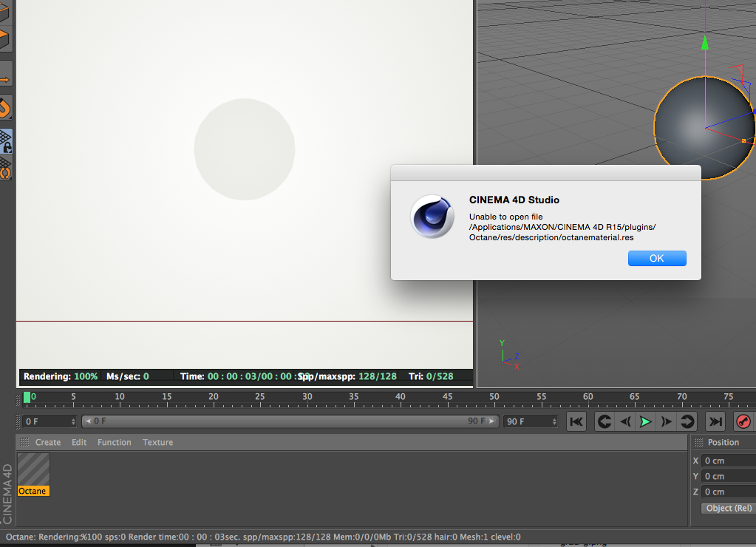
Task: Click the CINEMA 4D logo in the dialog
Action: [432, 217]
